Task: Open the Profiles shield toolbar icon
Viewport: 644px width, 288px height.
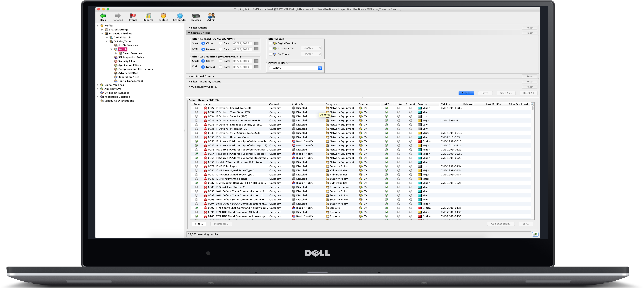Action: pyautogui.click(x=163, y=16)
